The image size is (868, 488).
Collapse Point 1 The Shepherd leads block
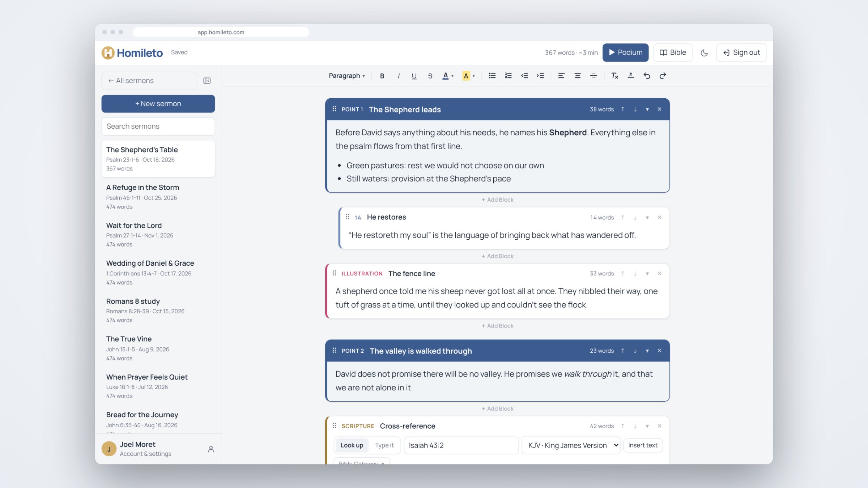coord(647,110)
